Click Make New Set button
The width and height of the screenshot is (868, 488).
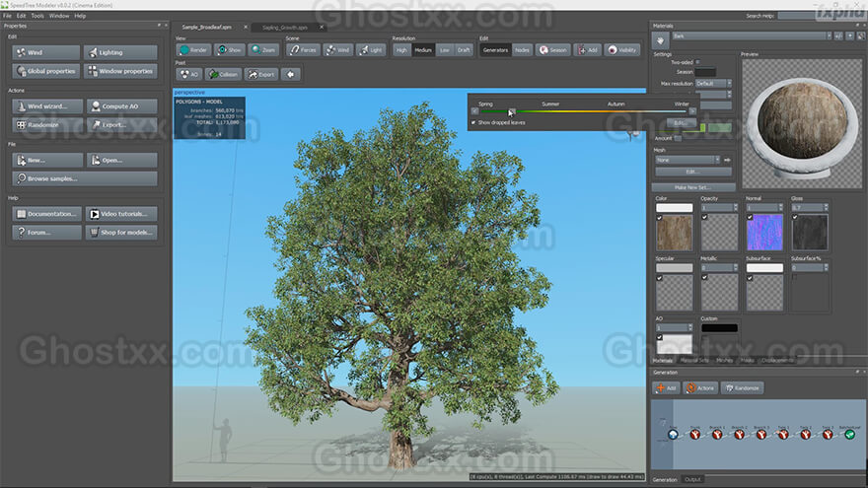pyautogui.click(x=693, y=187)
